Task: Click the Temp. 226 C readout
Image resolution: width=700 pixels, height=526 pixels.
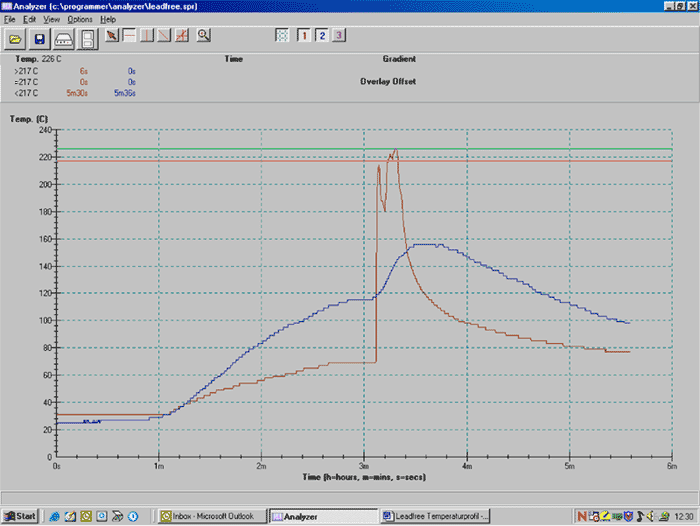Action: coord(38,59)
